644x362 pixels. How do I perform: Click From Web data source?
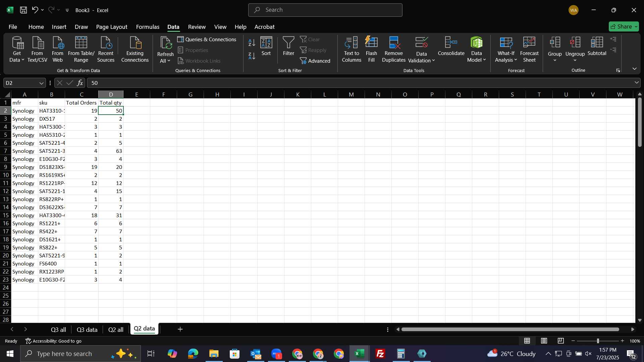click(x=57, y=49)
